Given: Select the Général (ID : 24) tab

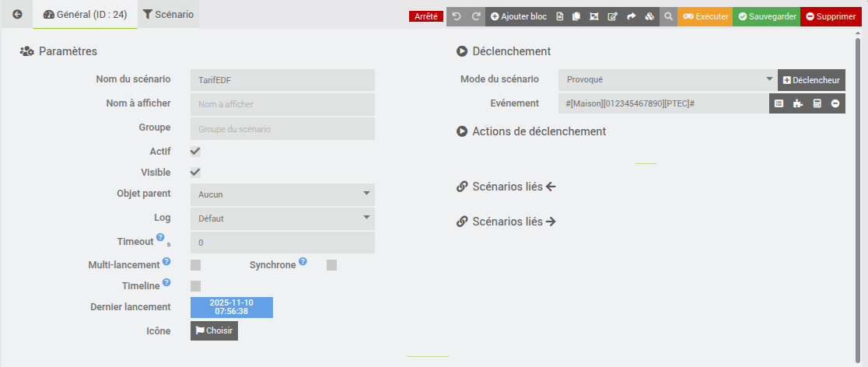Looking at the screenshot, I should (x=86, y=15).
